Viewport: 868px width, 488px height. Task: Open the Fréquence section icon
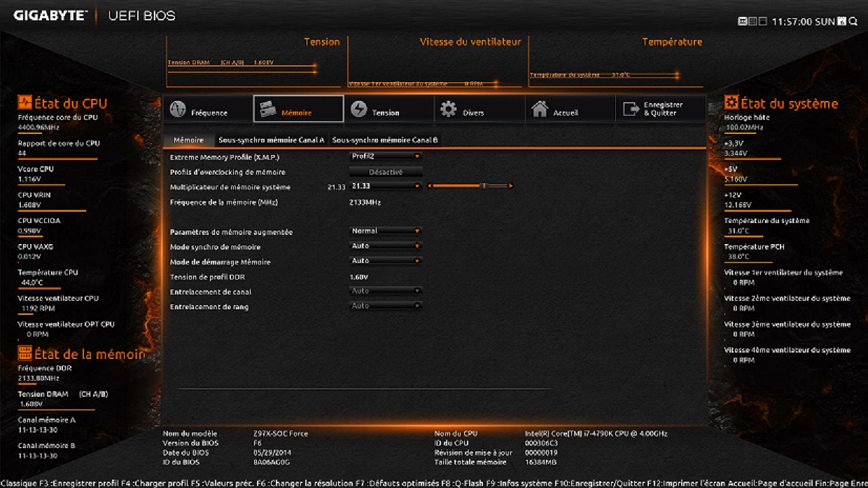tap(178, 109)
